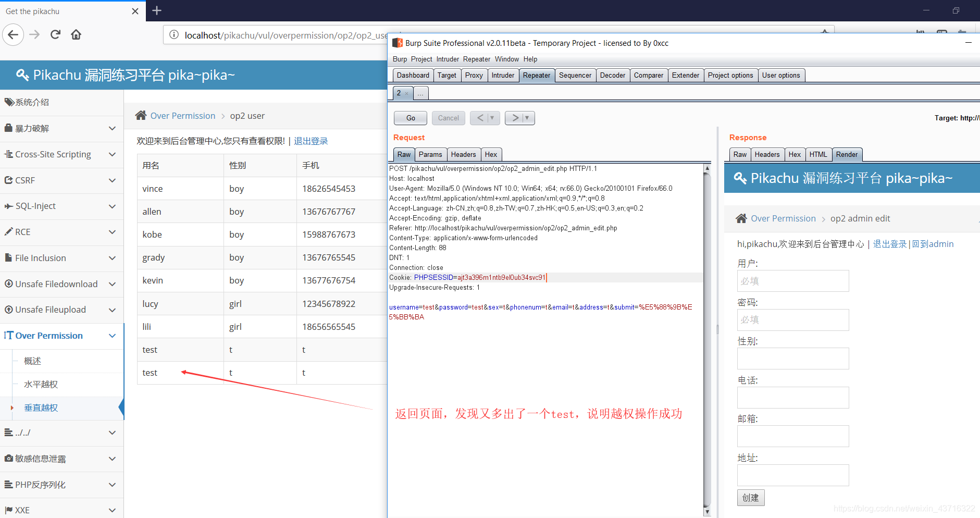Click the 用户 input field
The height and width of the screenshot is (518, 980).
pyautogui.click(x=793, y=281)
